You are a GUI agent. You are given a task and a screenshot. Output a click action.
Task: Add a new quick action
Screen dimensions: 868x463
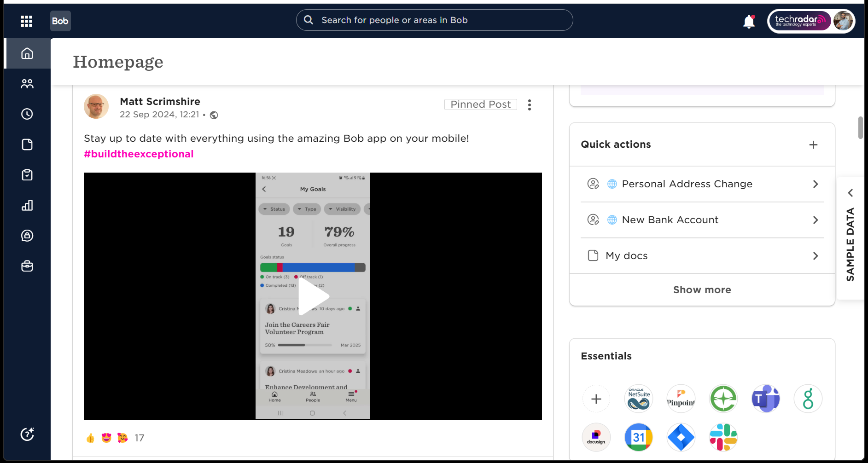click(x=814, y=145)
